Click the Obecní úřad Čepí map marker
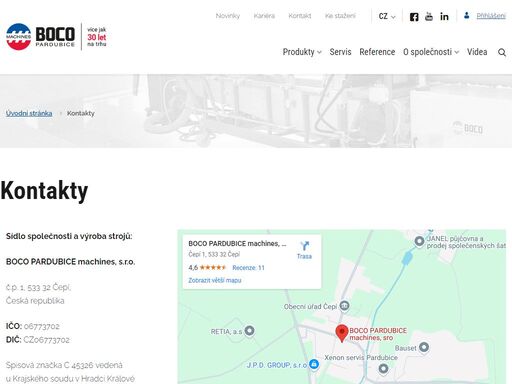The image size is (512, 384). (344, 306)
